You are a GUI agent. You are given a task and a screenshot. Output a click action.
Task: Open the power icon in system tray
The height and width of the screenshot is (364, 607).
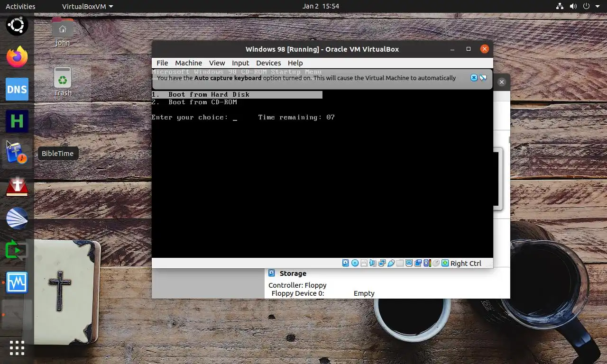click(586, 6)
